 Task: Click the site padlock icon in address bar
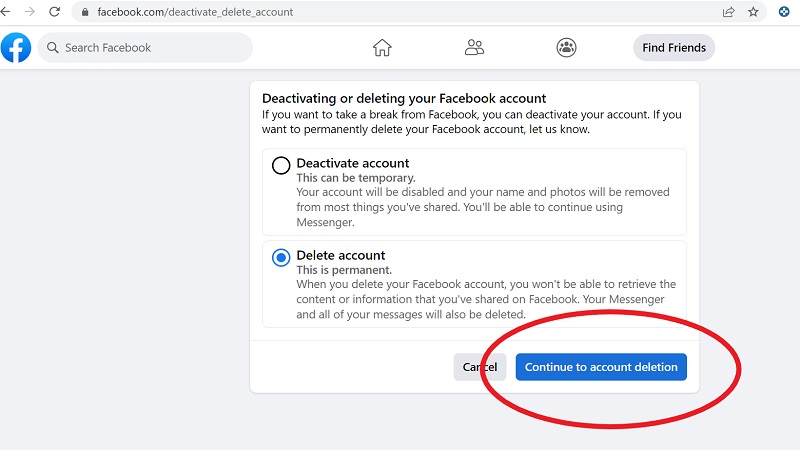[85, 13]
